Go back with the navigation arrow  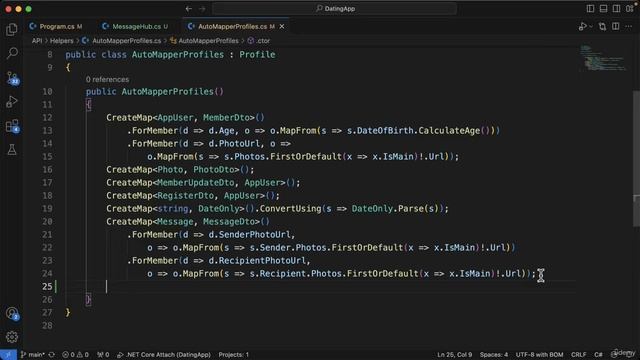point(189,9)
